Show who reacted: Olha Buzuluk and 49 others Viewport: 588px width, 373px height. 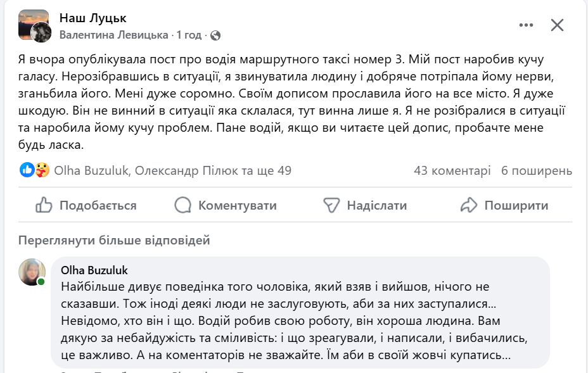click(x=172, y=170)
